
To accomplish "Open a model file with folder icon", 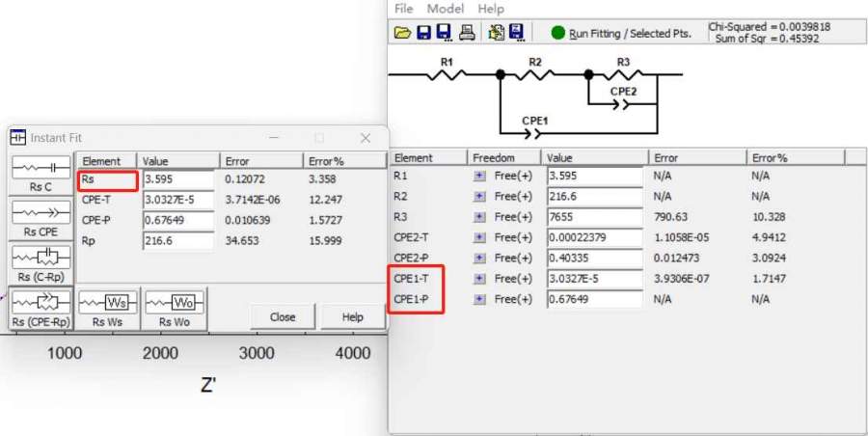I will pos(402,33).
